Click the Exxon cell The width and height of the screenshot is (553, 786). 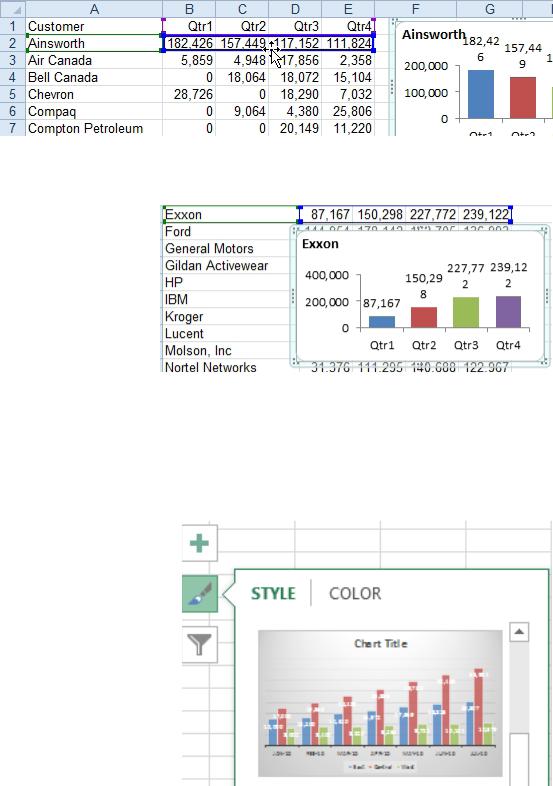pyautogui.click(x=231, y=214)
